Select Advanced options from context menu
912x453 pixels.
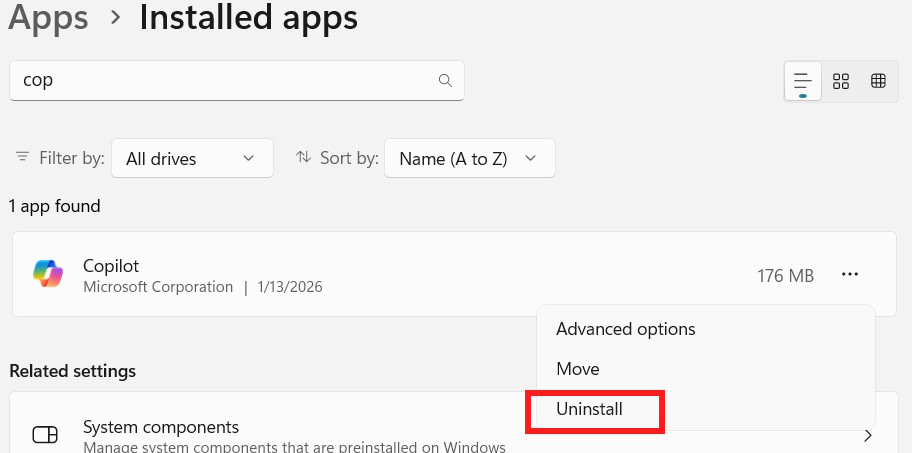(626, 329)
